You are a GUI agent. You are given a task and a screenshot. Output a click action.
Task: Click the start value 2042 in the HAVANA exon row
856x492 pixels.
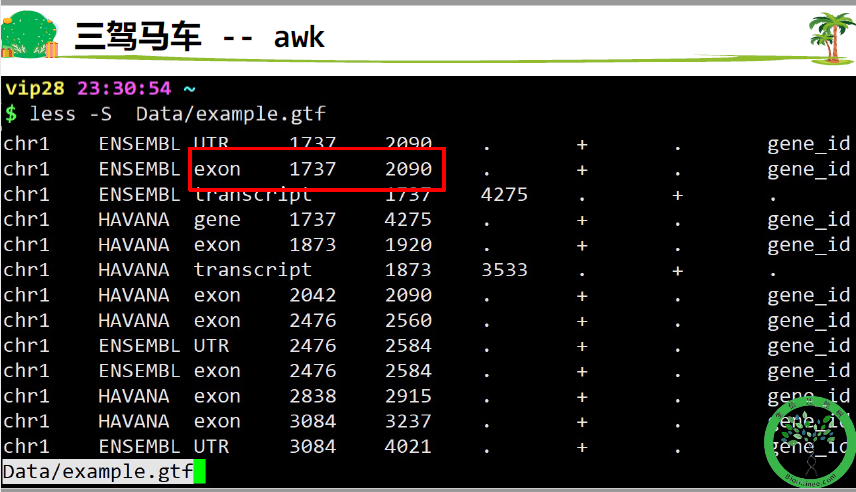coord(312,295)
